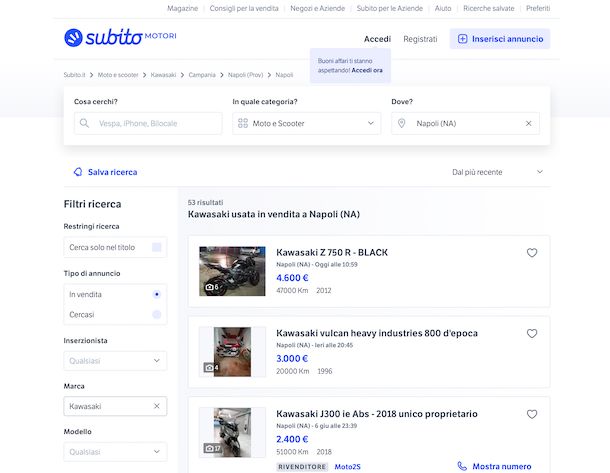Click the phone icon near Mostra numero

click(x=462, y=466)
